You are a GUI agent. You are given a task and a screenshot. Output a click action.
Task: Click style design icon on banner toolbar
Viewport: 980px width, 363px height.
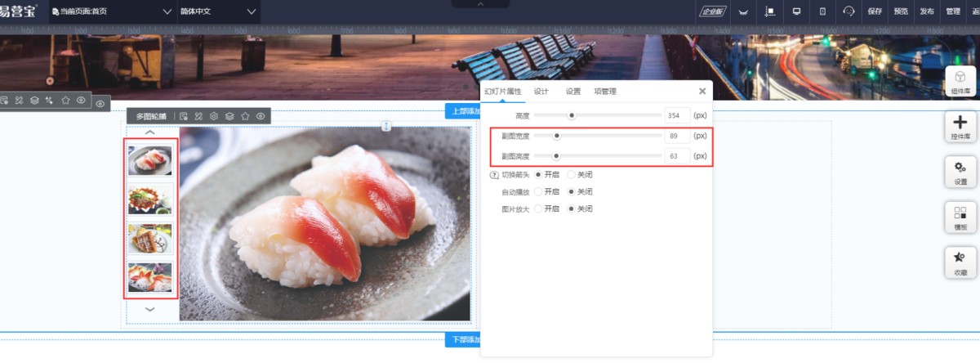(x=19, y=100)
